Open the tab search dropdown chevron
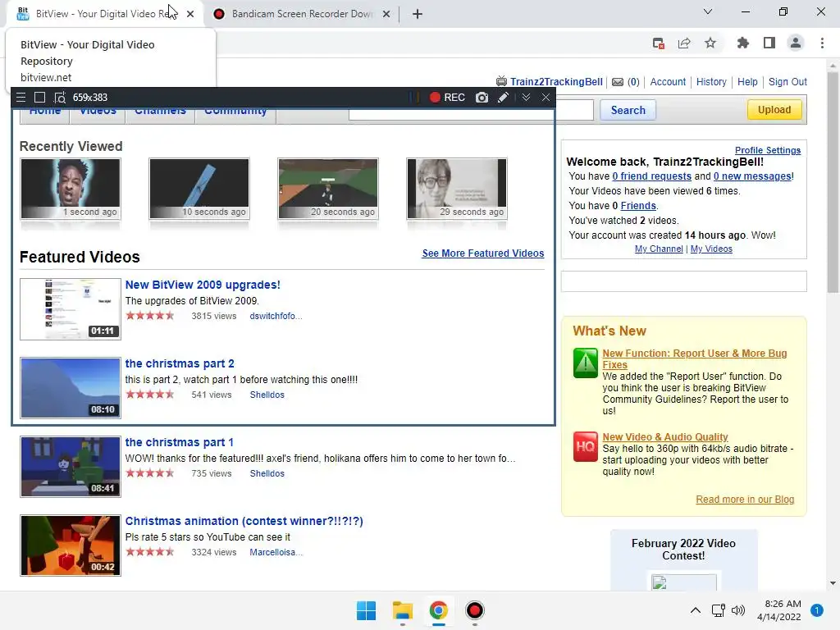Screen dimensions: 840x630 708,11
